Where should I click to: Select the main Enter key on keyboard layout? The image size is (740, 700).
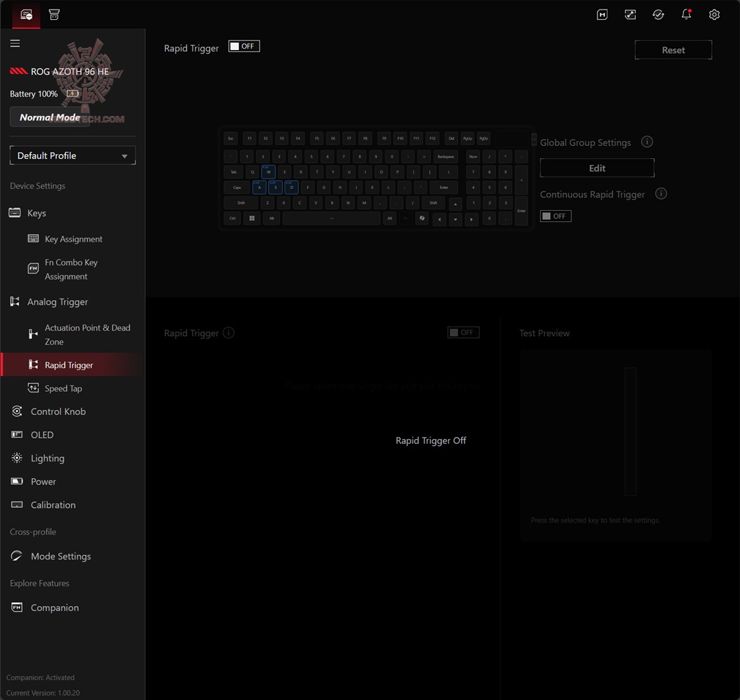point(443,187)
